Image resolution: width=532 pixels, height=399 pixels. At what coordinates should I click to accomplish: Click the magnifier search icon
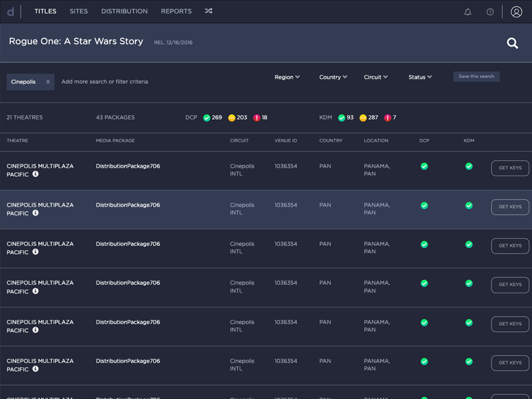tap(512, 43)
